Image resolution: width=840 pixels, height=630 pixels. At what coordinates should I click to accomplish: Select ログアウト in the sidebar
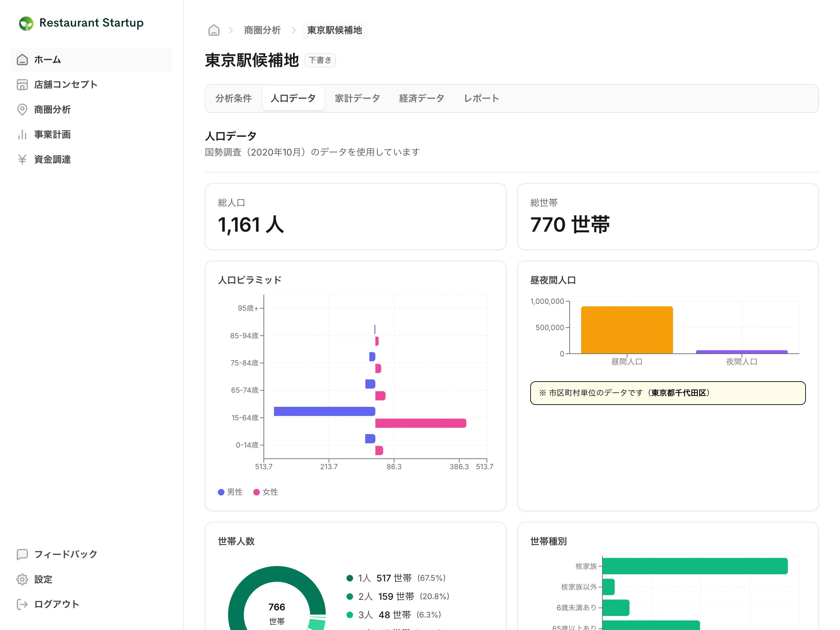click(92, 604)
